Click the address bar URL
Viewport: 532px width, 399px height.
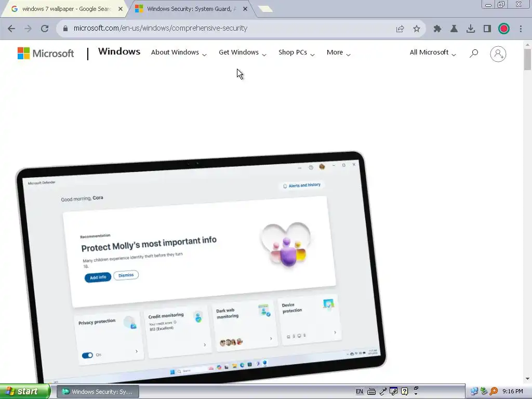click(160, 29)
